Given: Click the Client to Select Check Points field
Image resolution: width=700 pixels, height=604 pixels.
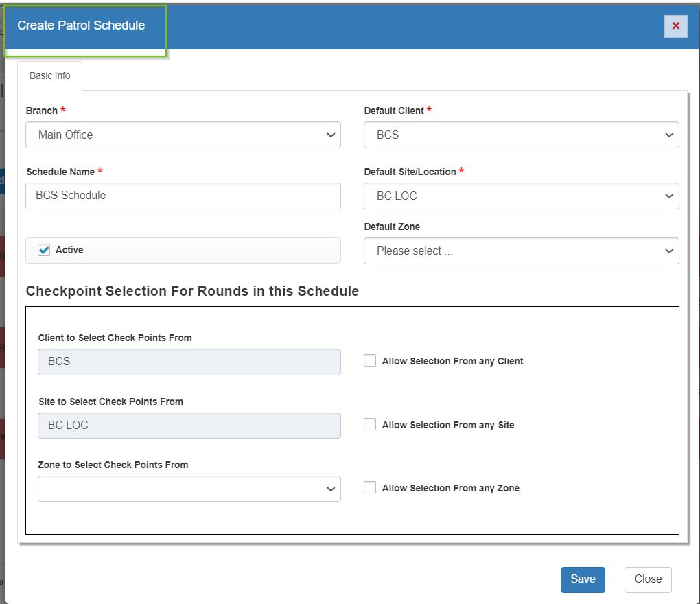Looking at the screenshot, I should [x=189, y=362].
